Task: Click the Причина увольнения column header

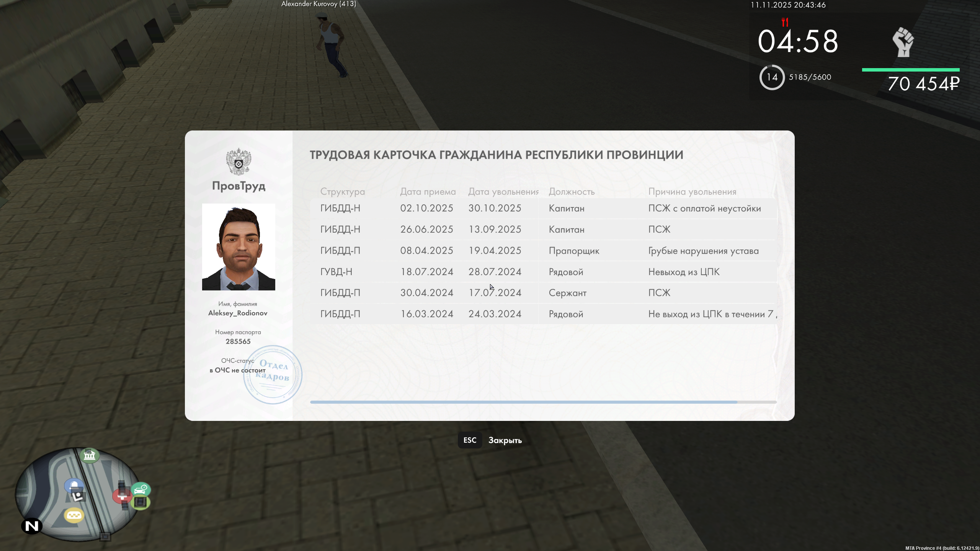Action: click(x=692, y=192)
